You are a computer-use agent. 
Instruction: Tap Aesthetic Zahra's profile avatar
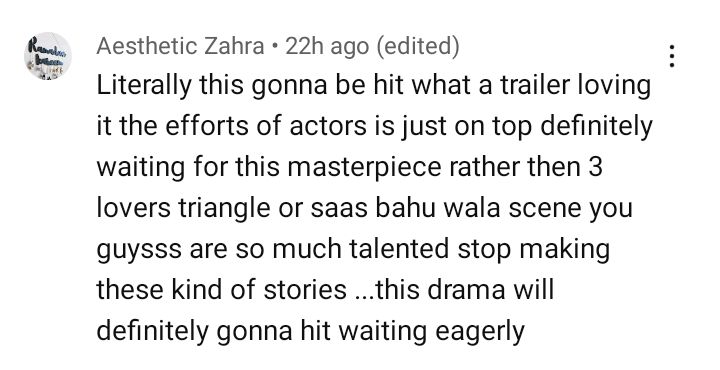(x=48, y=56)
